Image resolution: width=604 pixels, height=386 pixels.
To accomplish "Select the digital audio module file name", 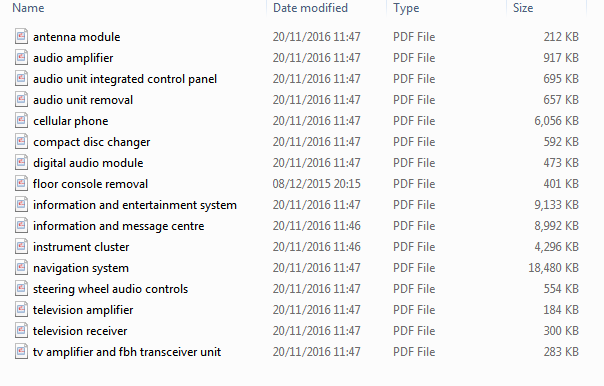I will [88, 163].
